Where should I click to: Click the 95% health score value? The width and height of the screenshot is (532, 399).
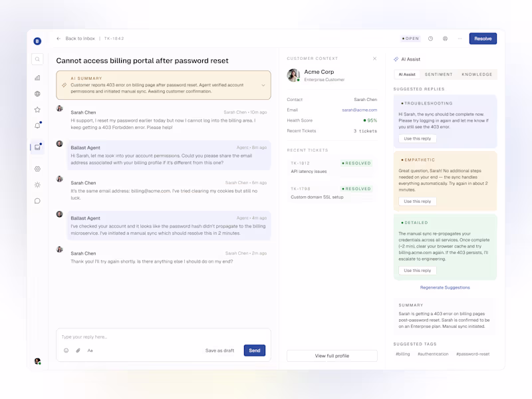370,120
